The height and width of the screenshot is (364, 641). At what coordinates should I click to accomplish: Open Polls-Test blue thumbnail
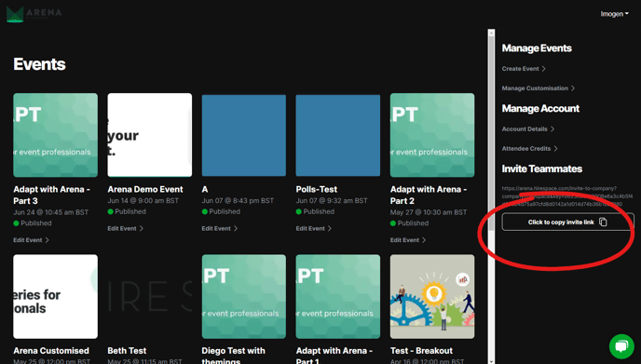338,135
